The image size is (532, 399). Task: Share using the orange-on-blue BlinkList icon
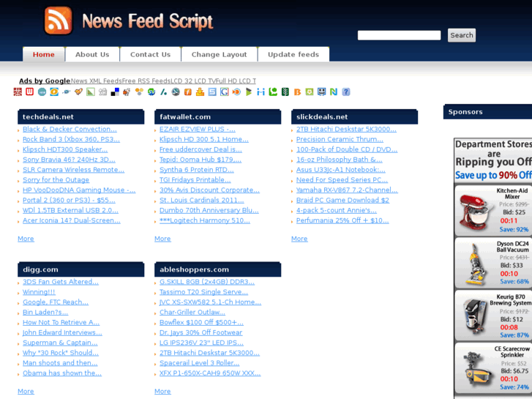tap(54, 92)
